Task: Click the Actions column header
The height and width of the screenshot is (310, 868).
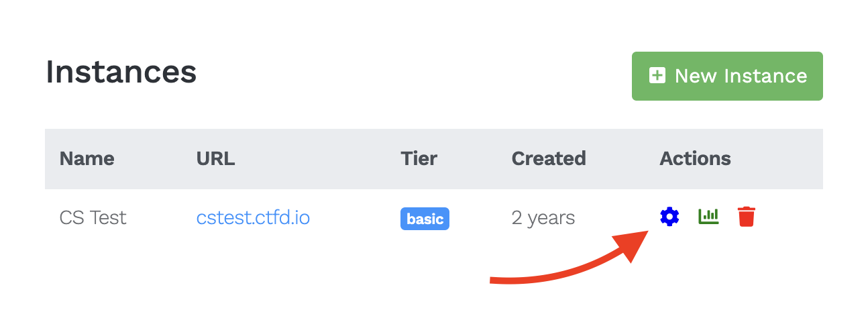Action: [x=695, y=159]
